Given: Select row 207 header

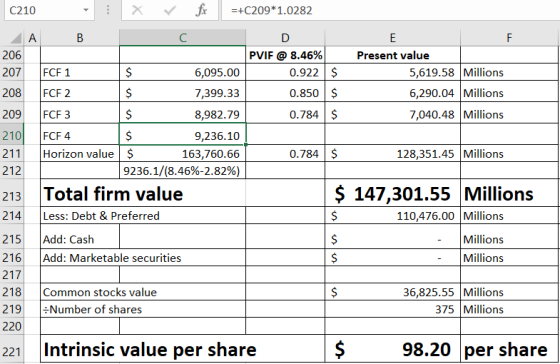Looking at the screenshot, I should 12,73.
